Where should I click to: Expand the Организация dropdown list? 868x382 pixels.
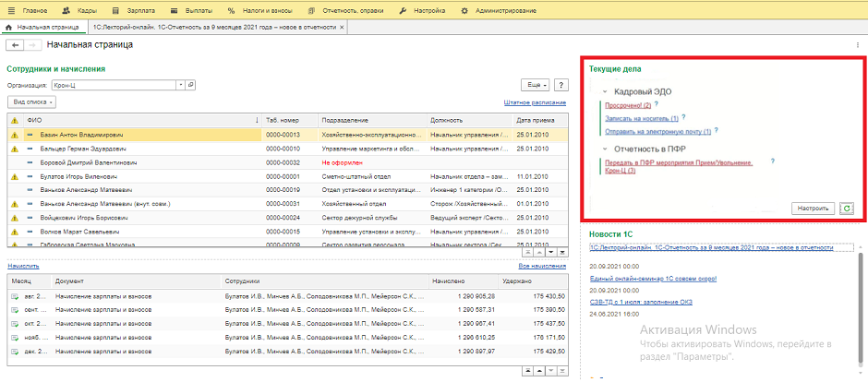coord(180,85)
